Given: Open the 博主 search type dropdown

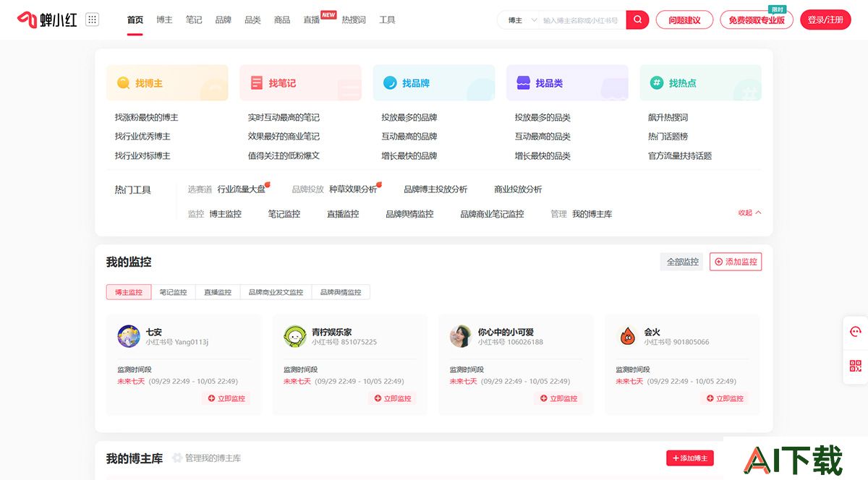Looking at the screenshot, I should [x=523, y=20].
